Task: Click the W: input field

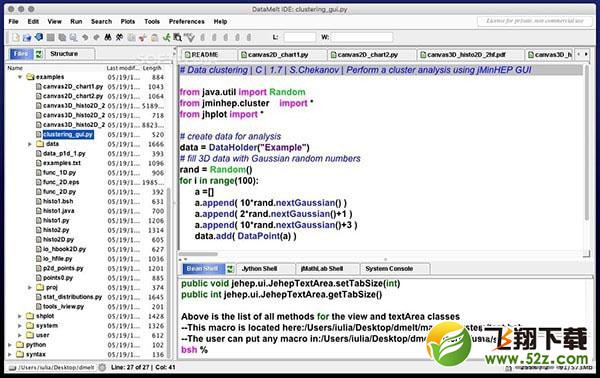Action: [x=362, y=37]
